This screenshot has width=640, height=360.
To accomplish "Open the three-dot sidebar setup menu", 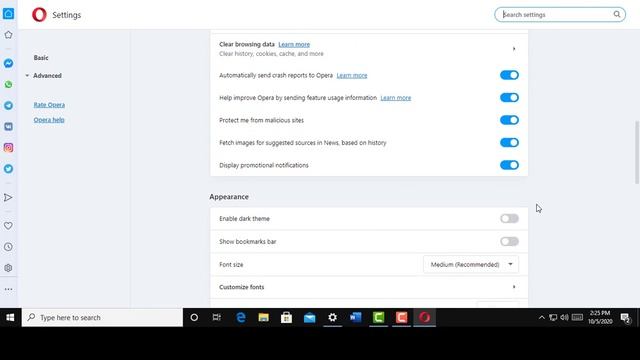I will [x=8, y=289].
